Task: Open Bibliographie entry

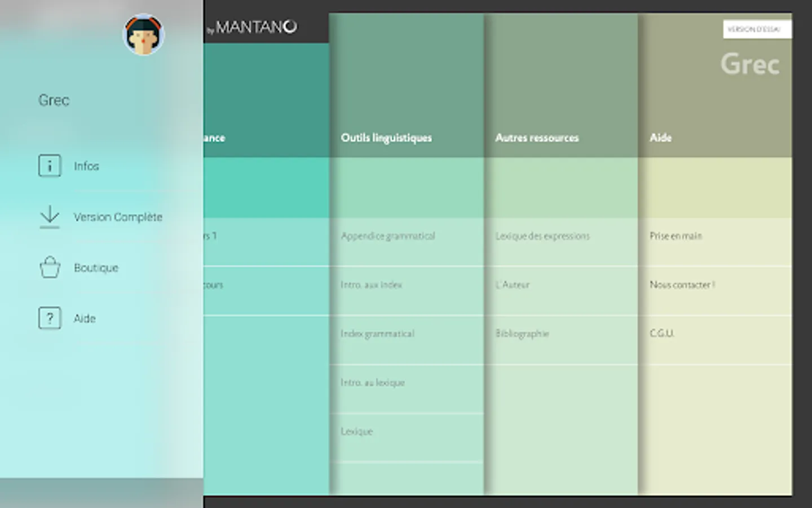Action: tap(522, 334)
